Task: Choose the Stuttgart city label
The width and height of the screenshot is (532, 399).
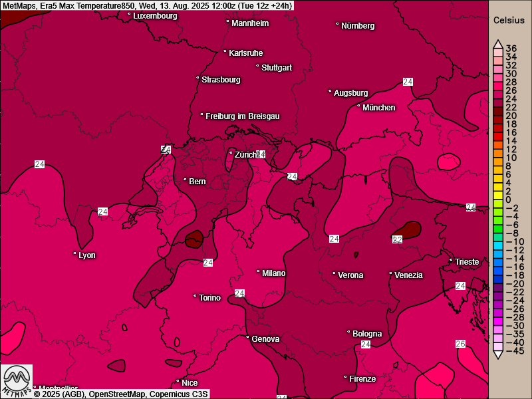Action: 277,68
